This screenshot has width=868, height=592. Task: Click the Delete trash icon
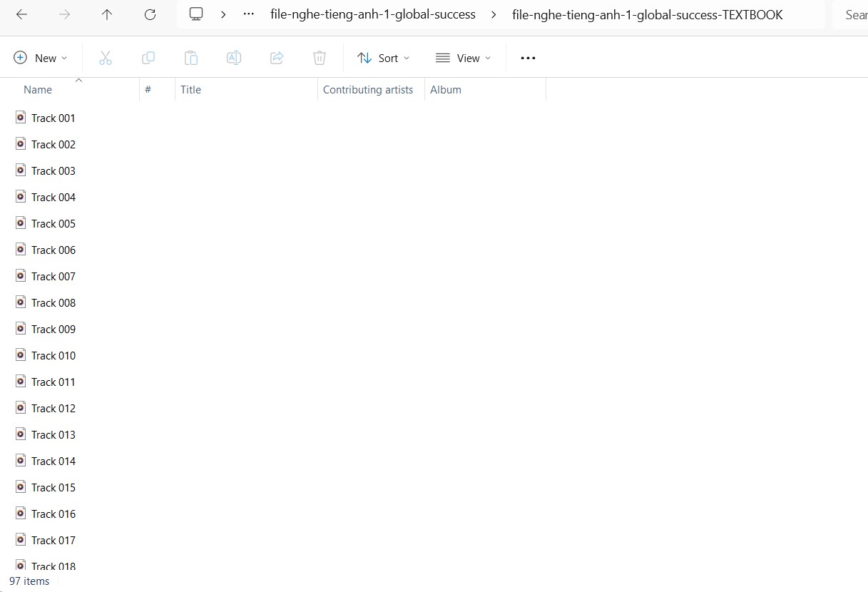point(320,58)
